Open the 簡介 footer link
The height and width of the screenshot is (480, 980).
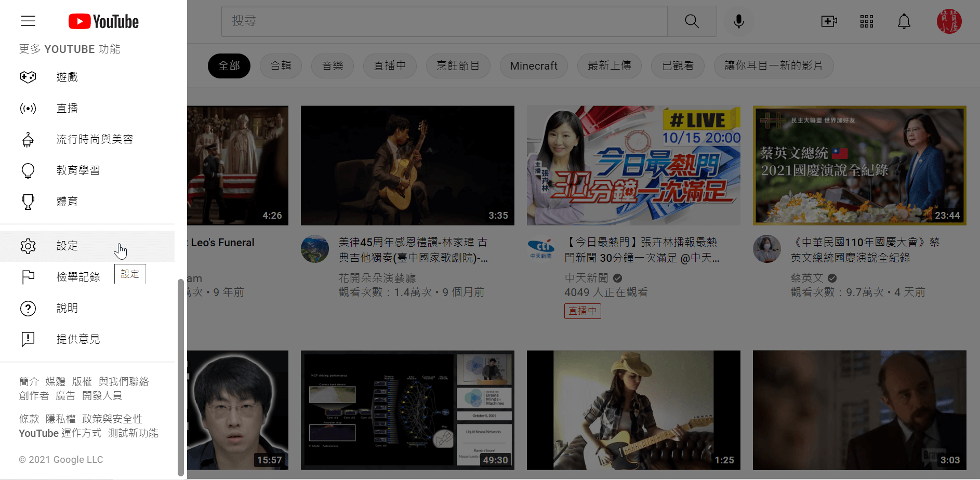[x=29, y=382]
